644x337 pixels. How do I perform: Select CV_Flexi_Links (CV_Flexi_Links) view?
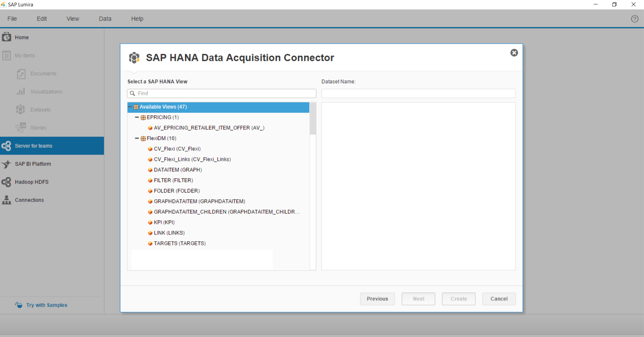click(x=192, y=159)
